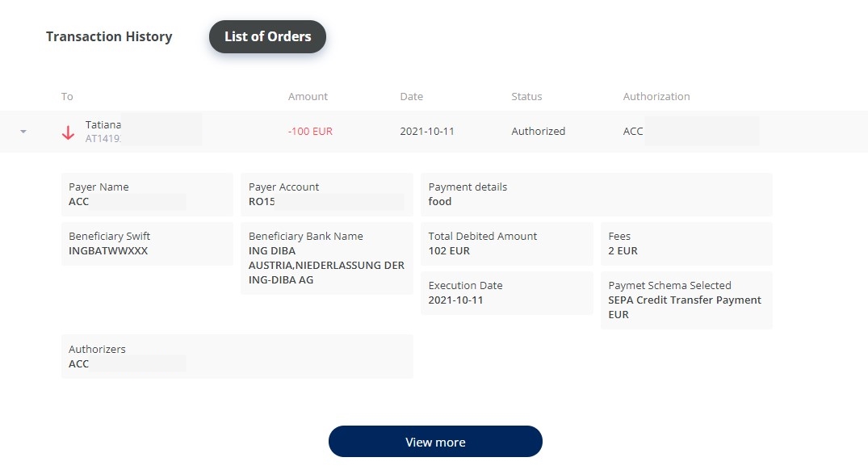Collapse the Tatiana order row chevron
The image size is (868, 470).
pos(23,132)
